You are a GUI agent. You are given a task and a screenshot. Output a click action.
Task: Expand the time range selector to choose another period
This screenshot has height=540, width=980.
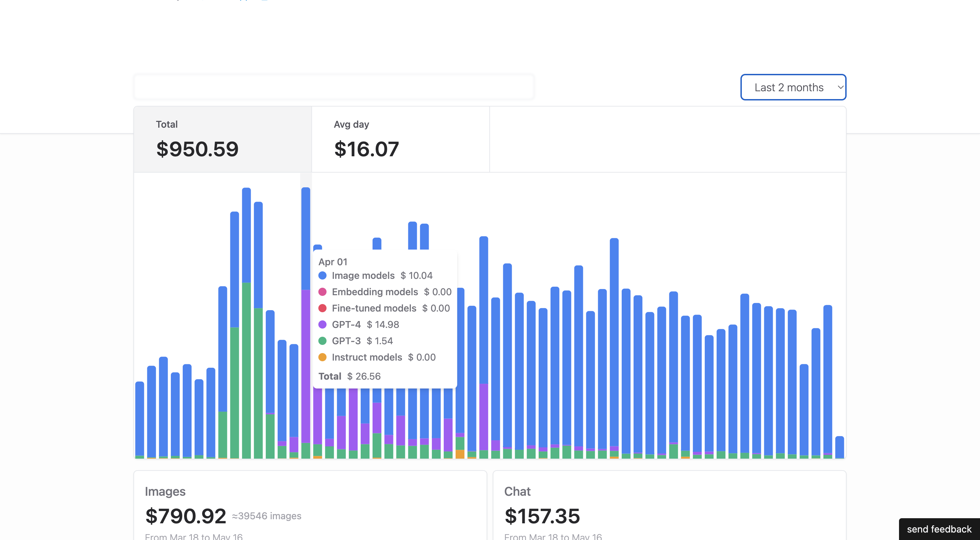click(x=793, y=87)
